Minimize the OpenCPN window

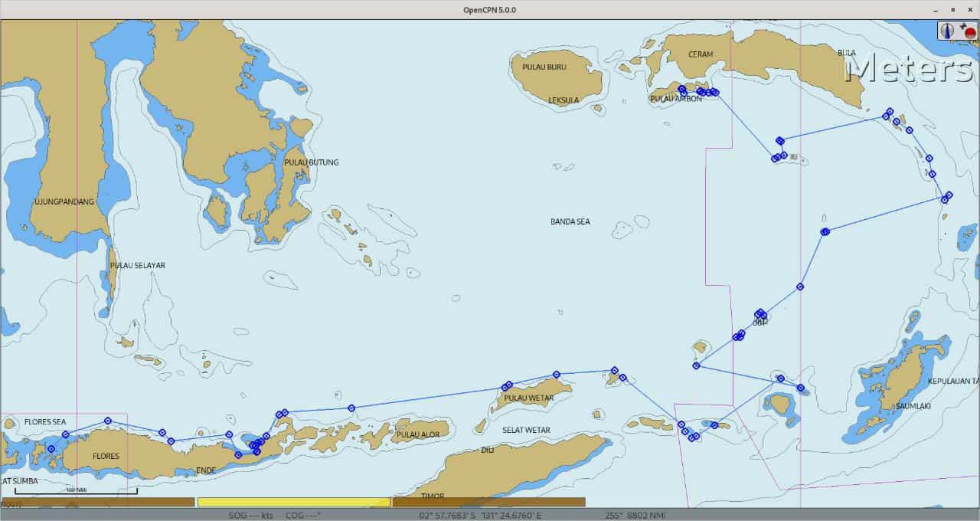pos(936,9)
